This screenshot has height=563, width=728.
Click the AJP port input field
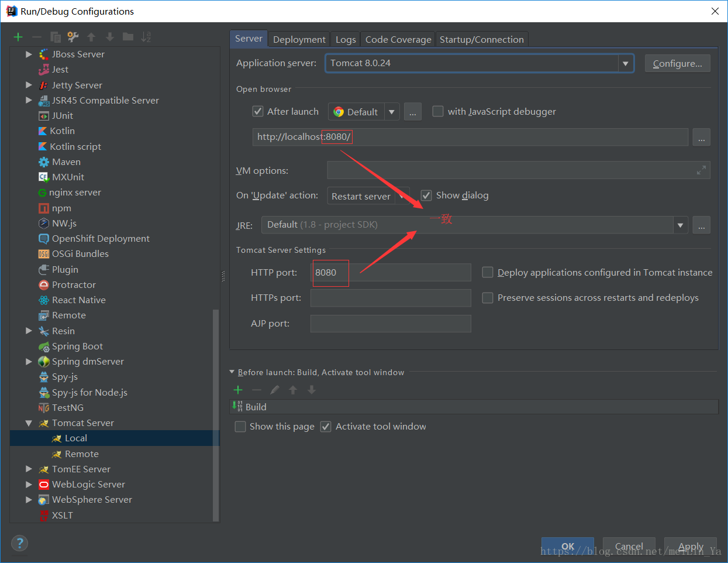(391, 324)
